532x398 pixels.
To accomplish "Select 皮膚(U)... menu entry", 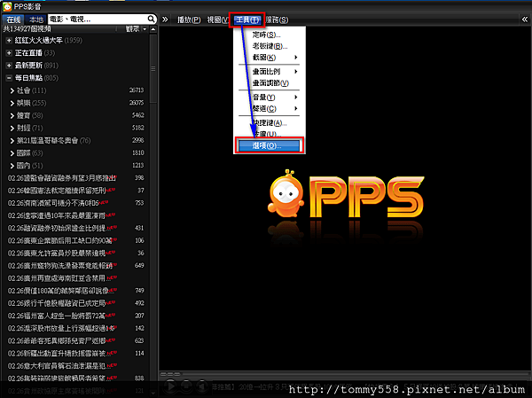I will pos(270,134).
